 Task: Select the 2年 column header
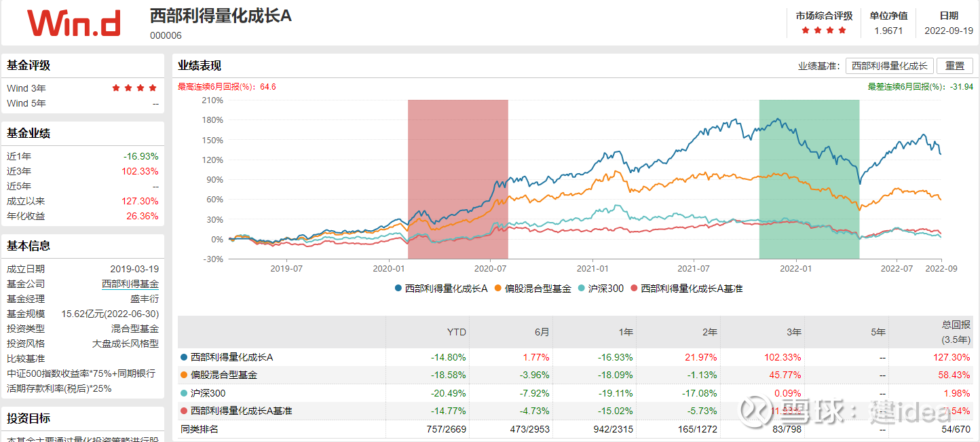pyautogui.click(x=710, y=333)
